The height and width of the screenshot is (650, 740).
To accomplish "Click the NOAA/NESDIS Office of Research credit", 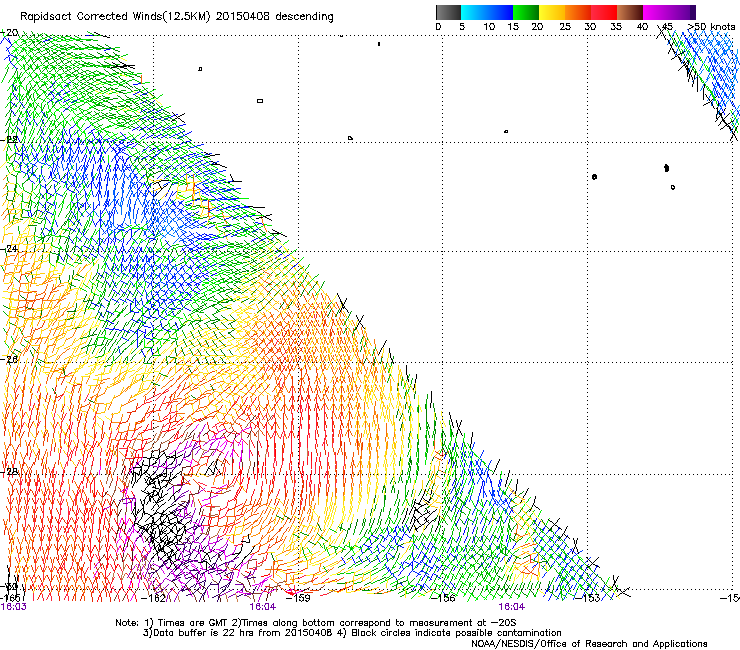I will tap(589, 644).
